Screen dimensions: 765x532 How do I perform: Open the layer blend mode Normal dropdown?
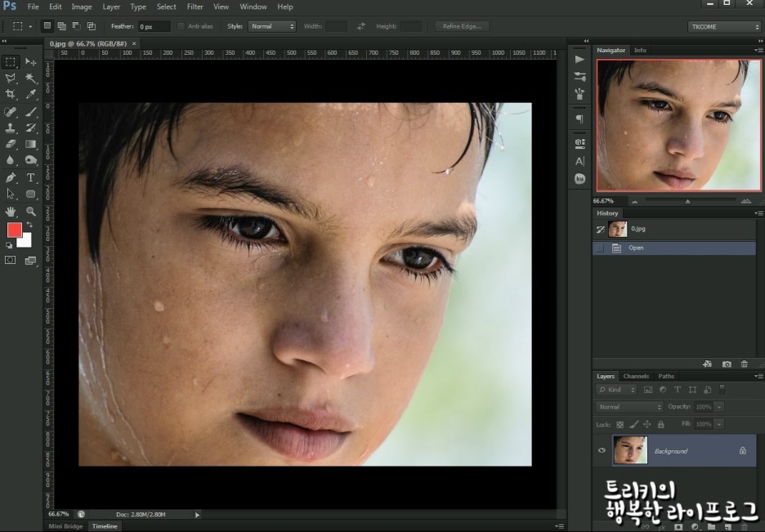click(x=629, y=407)
